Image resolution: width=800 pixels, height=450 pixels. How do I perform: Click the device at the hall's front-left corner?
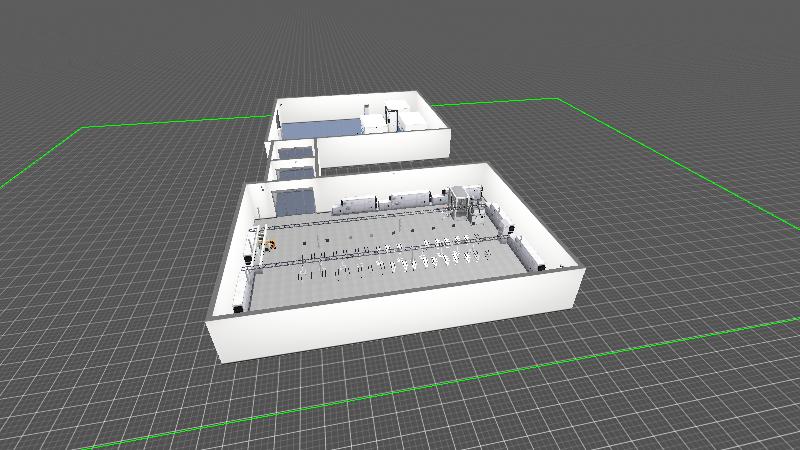(x=239, y=308)
